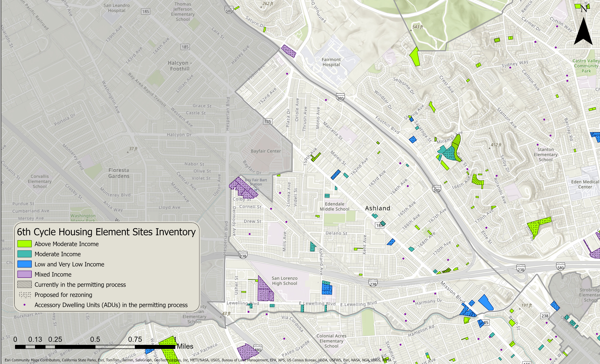Click the Ashland community label
The image size is (600, 364).
pos(377,208)
